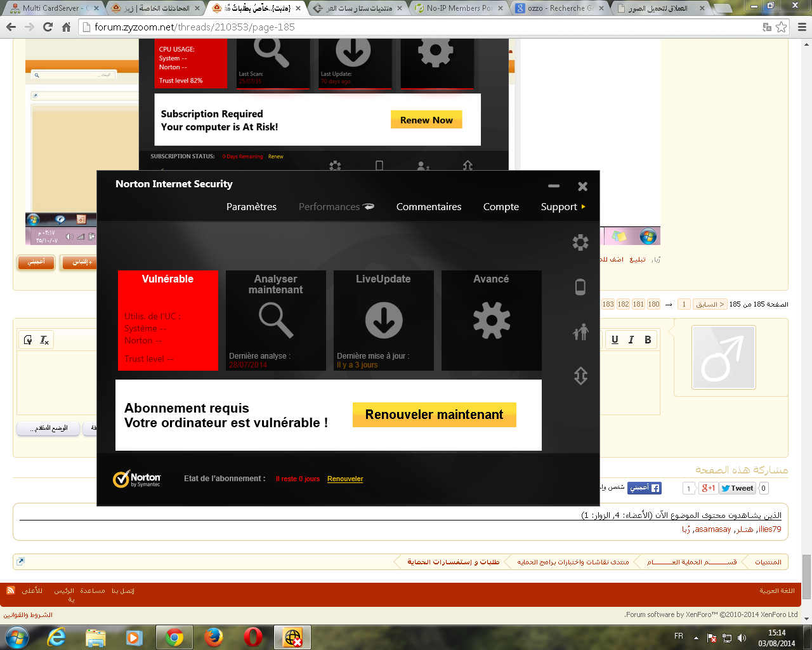The height and width of the screenshot is (650, 812).
Task: Open Firefox from taskbar
Action: 214,637
